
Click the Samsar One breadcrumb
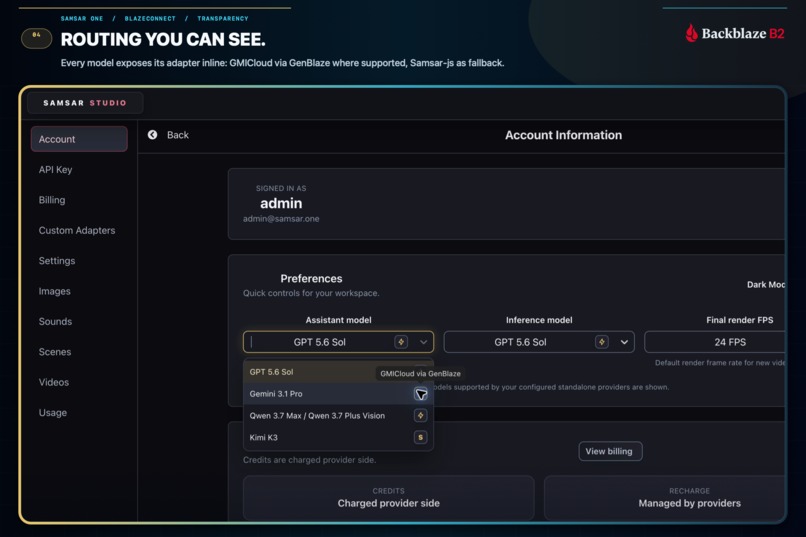point(82,18)
